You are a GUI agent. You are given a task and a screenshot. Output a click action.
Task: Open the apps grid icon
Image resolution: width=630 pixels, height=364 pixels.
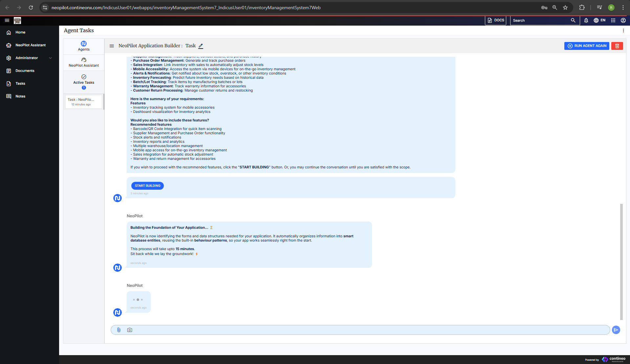tap(613, 20)
